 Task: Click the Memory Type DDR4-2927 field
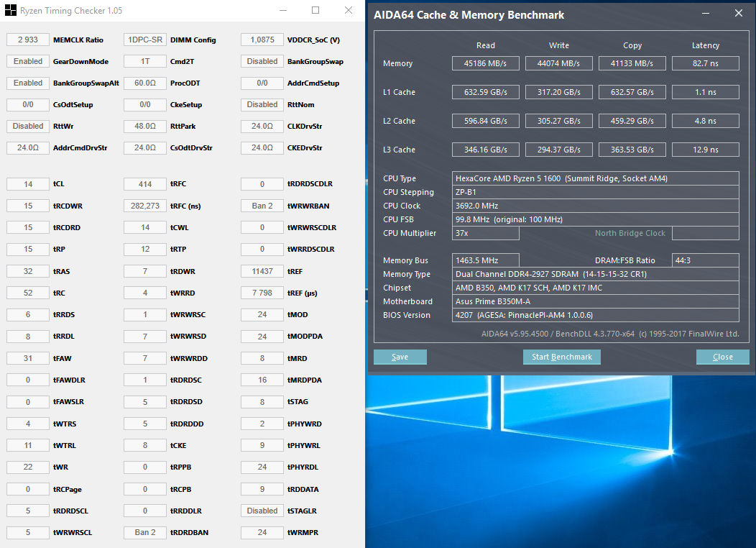pyautogui.click(x=596, y=274)
